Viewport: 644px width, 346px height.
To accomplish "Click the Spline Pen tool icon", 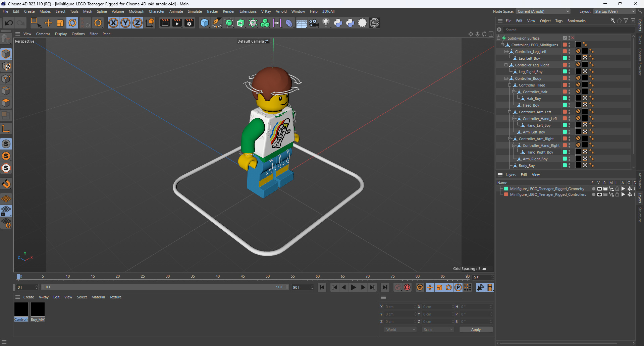I will pyautogui.click(x=217, y=23).
